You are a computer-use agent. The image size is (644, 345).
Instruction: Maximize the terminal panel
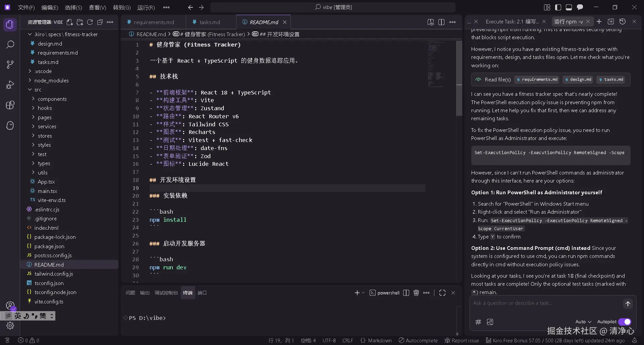point(442,293)
